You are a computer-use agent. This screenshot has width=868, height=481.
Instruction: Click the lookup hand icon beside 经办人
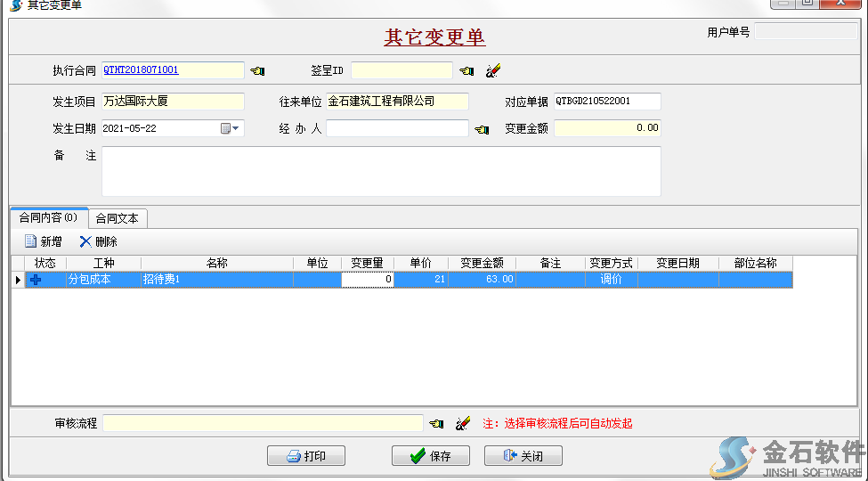click(x=482, y=129)
